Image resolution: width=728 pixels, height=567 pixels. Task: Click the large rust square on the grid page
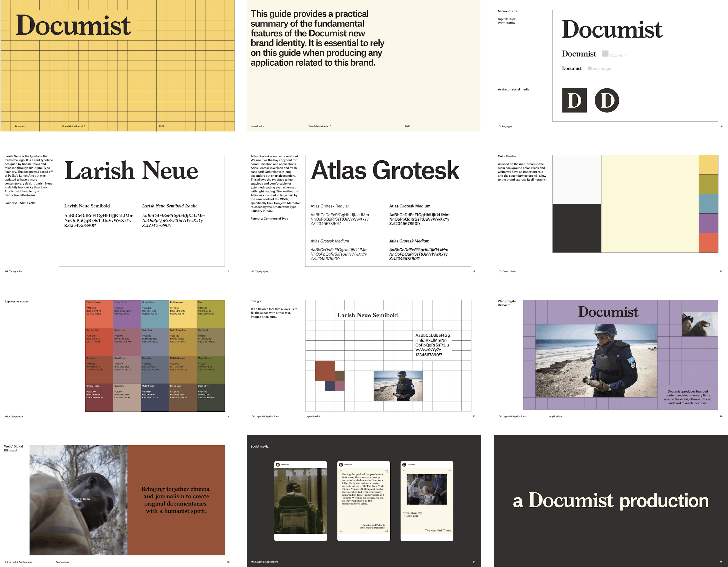(325, 370)
